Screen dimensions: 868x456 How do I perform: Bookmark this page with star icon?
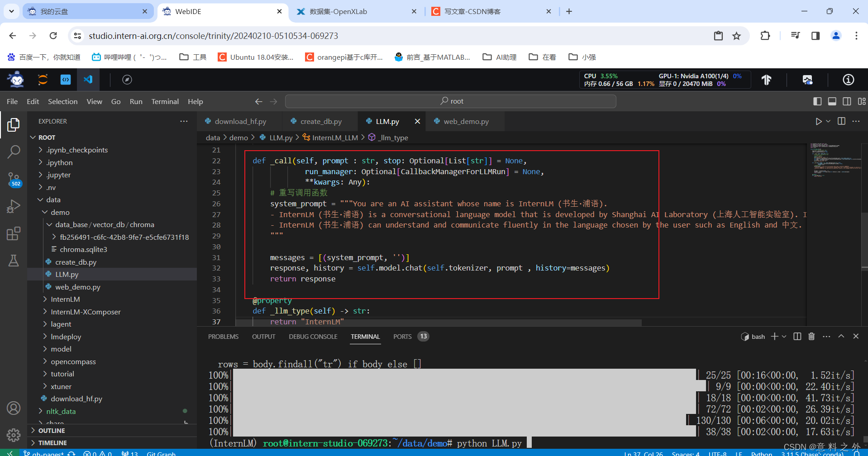pyautogui.click(x=737, y=36)
